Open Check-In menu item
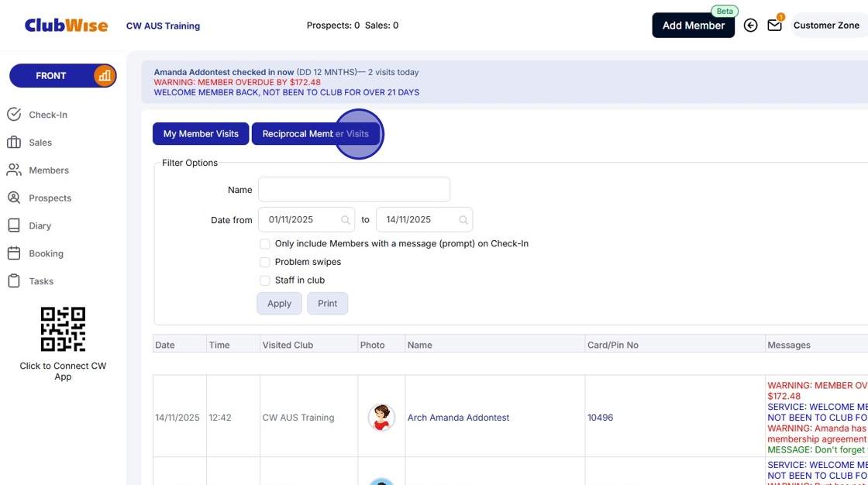Screen dimensions: 868x485 point(48,115)
